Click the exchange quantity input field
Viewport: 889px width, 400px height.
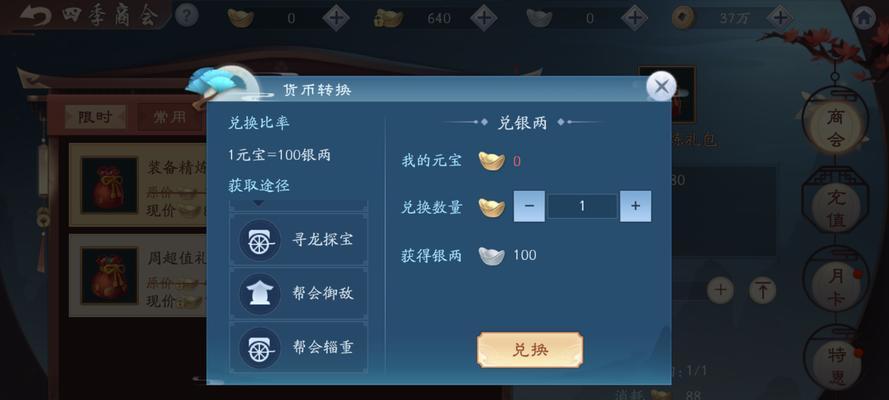coord(582,206)
